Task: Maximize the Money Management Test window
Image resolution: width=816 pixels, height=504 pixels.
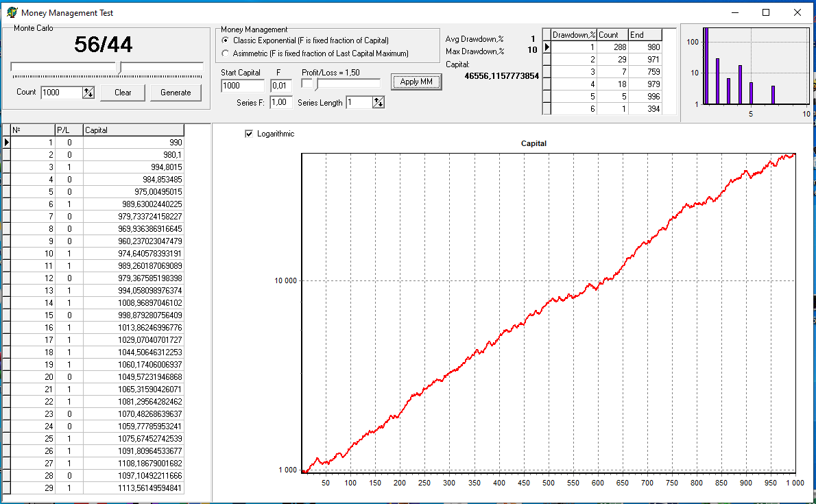Action: click(766, 12)
